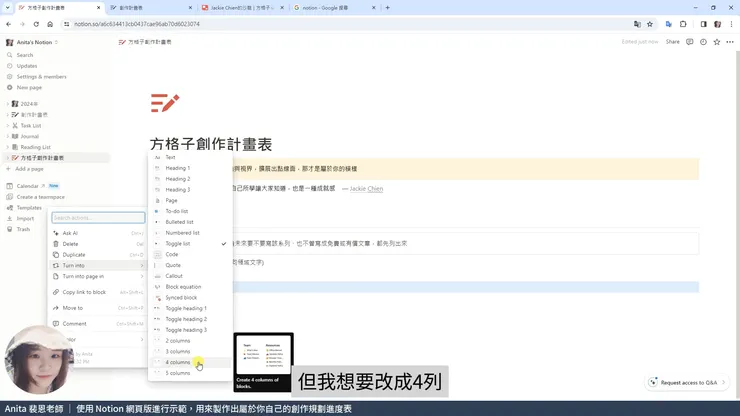Expand the Journal page in sidebar

(8, 136)
